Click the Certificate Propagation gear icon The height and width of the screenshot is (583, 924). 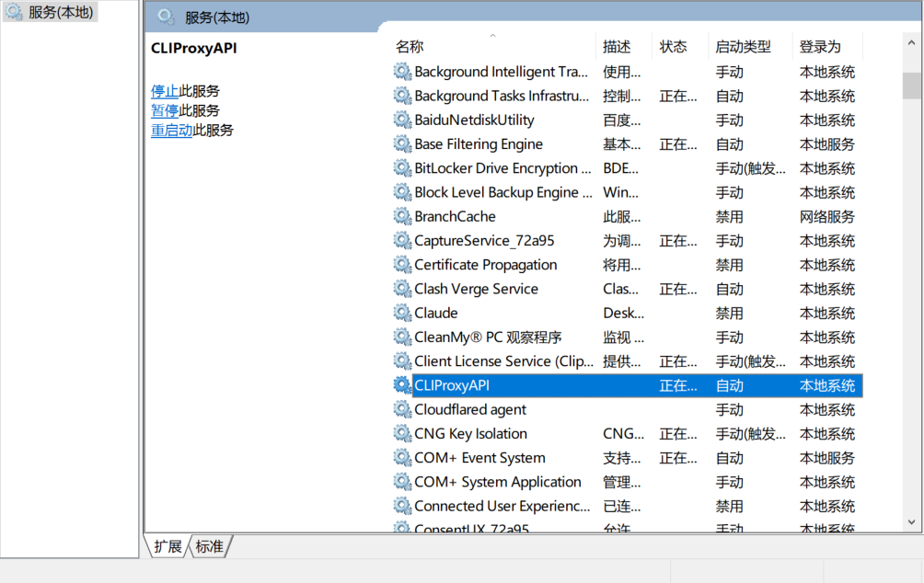[402, 265]
